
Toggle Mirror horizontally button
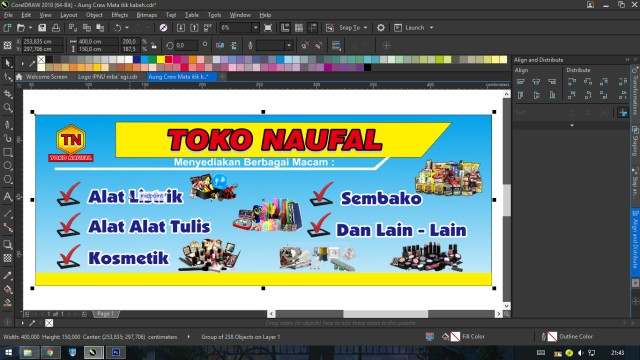(220, 45)
